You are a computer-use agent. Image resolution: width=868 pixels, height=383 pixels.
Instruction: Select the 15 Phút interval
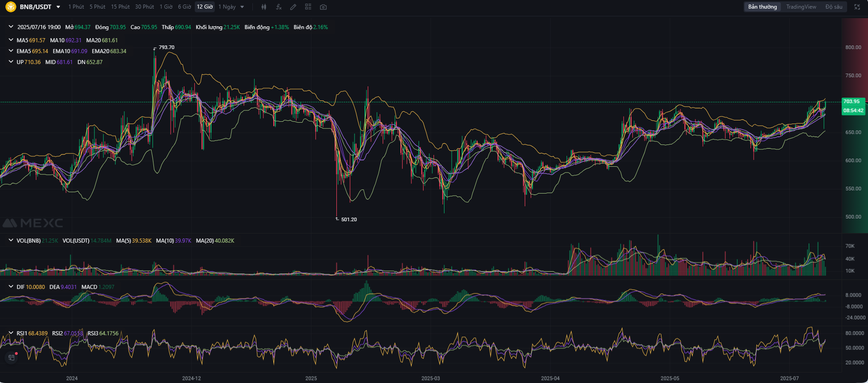(120, 7)
